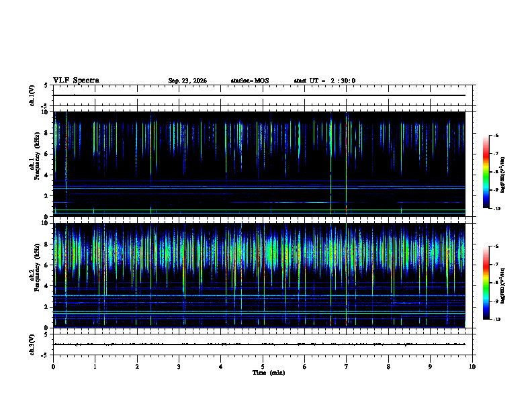The width and height of the screenshot is (532, 411).
Task: Click the 7 minute tick label on time axis
Action: 347,367
